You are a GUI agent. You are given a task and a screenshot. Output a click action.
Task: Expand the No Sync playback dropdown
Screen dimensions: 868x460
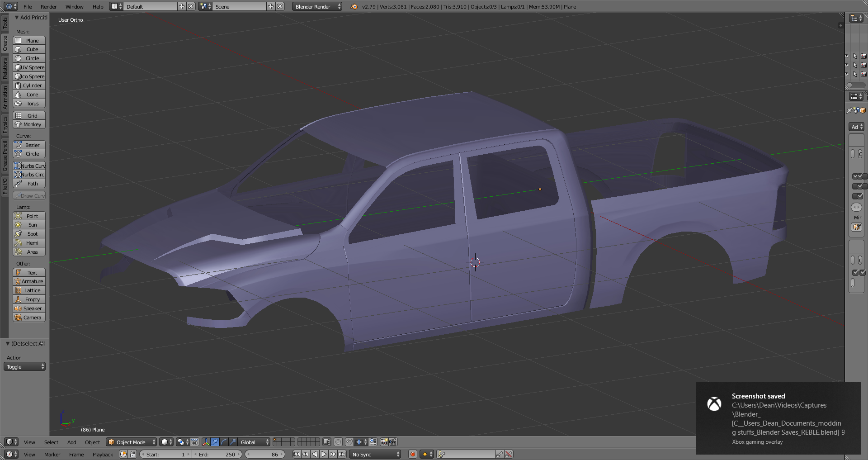click(x=375, y=454)
